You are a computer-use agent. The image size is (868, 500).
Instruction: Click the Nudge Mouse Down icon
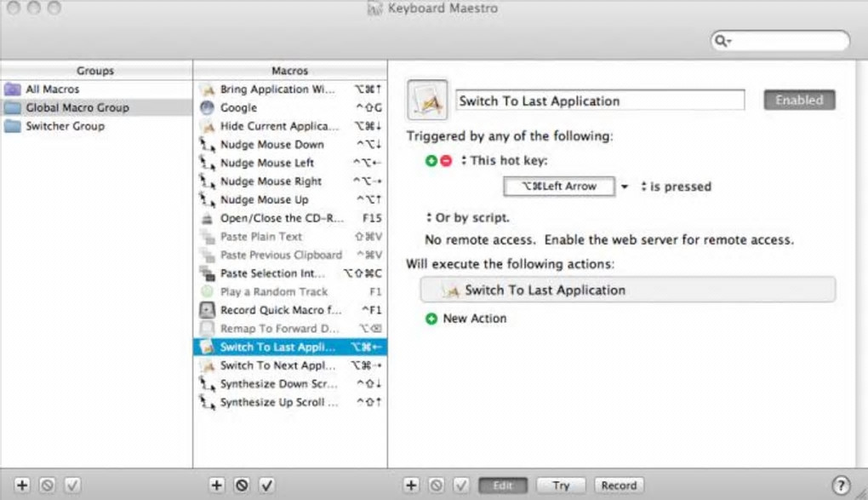(207, 145)
